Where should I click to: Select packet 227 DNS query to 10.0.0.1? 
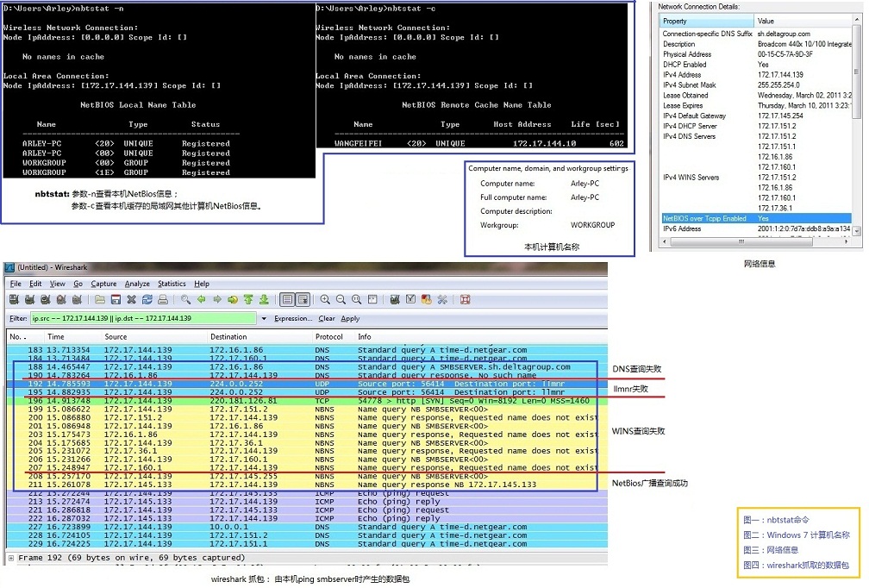point(307,527)
